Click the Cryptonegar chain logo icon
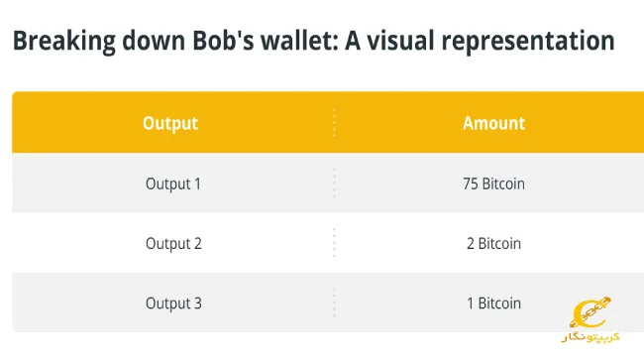 [x=590, y=313]
